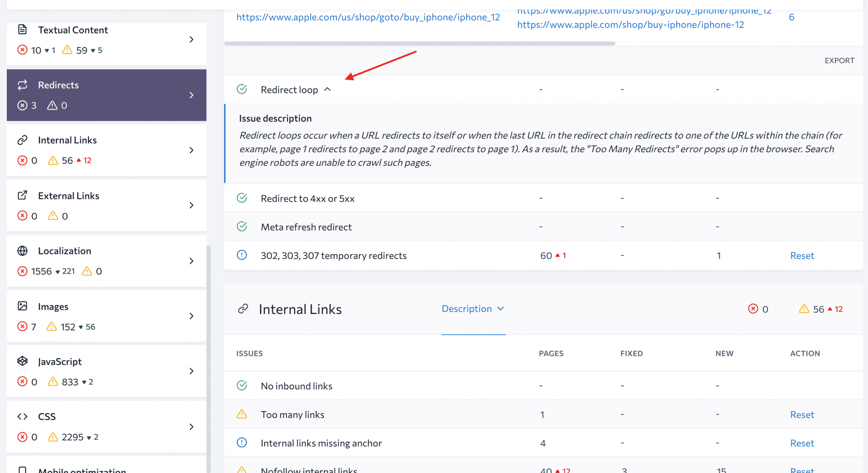
Task: Click the Images panel icon
Action: point(22,306)
